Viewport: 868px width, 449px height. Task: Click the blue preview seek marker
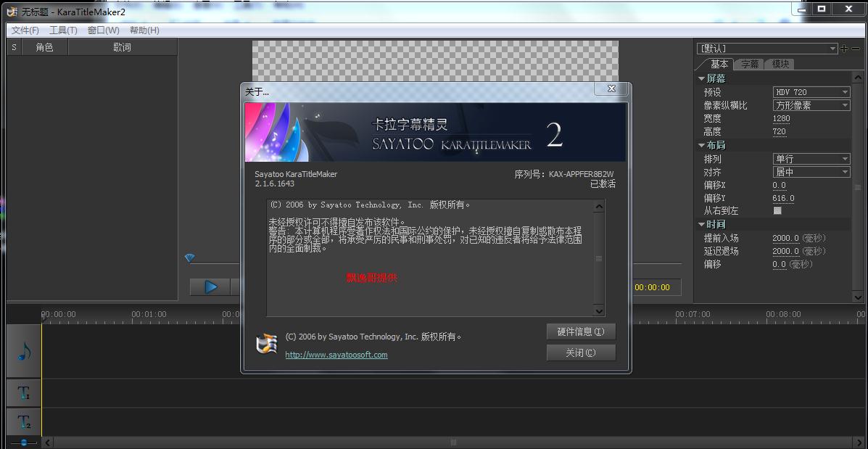189,258
